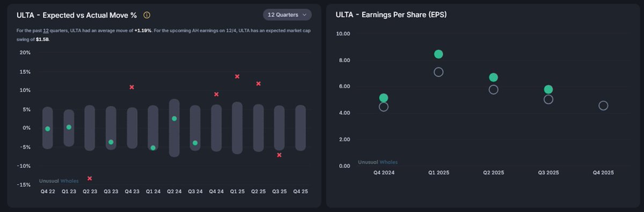The width and height of the screenshot is (644, 212).
Task: Click the red X marker for Q2 23
Action: 90,178
